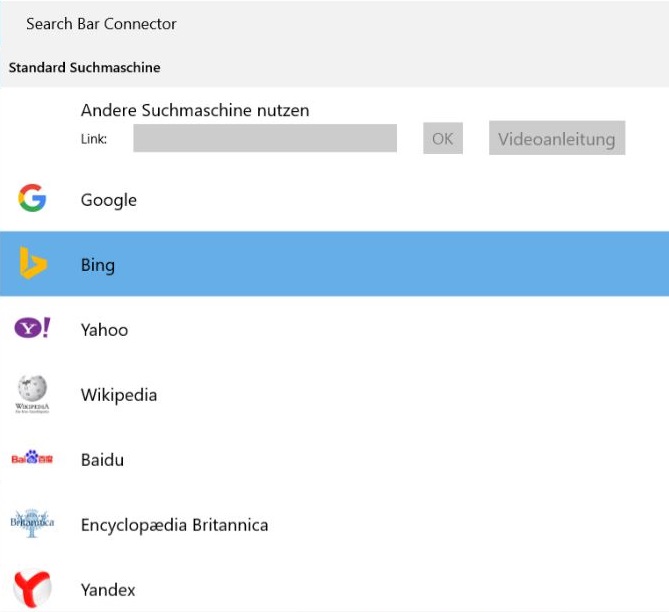Click the OK button next to Link field
The image size is (669, 612).
(443, 138)
